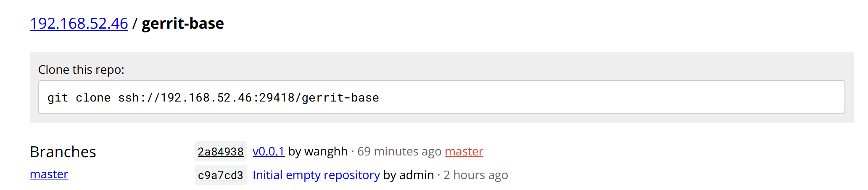Screen dimensions: 868x190
Task: Click the word 'clone' in the command
Action: point(93,98)
